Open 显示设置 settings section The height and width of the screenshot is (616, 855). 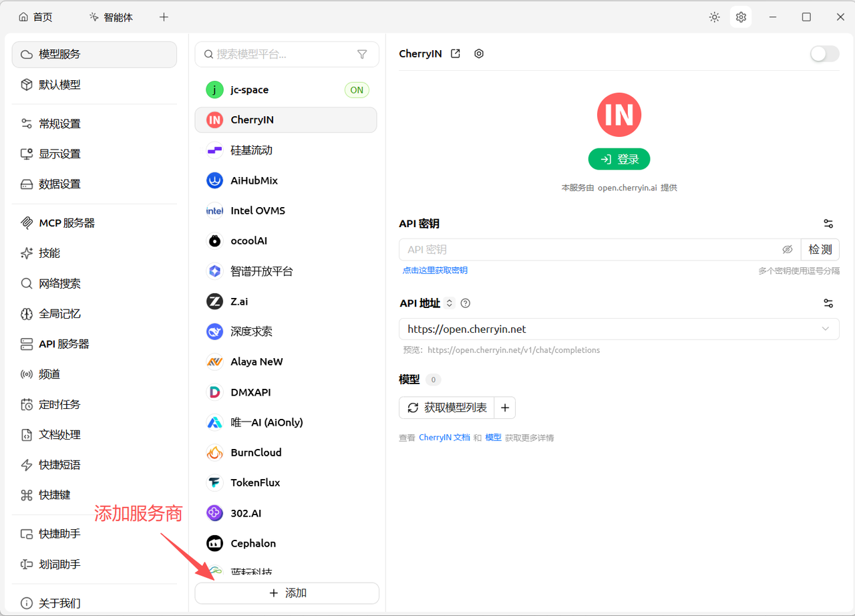(x=94, y=154)
